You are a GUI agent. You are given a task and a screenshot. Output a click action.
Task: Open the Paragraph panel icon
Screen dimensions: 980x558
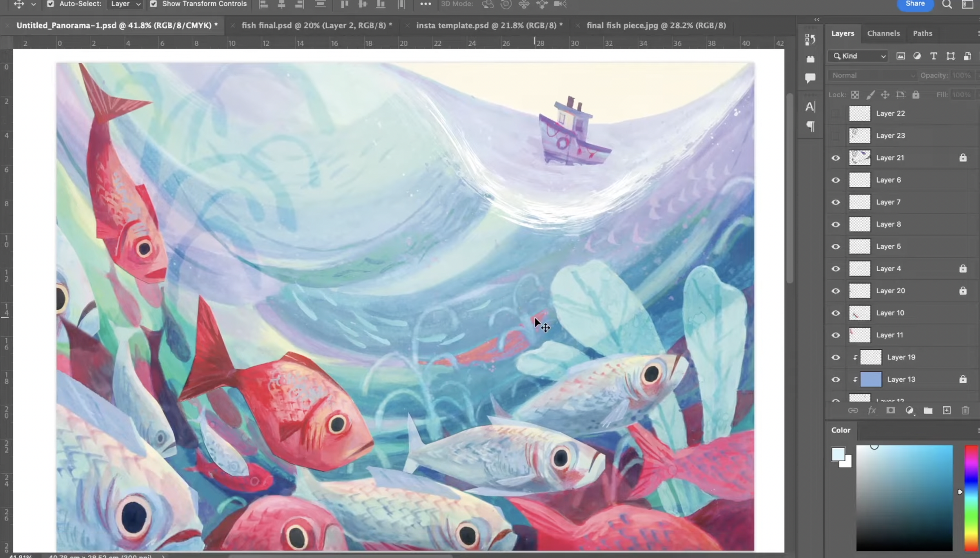pos(810,126)
